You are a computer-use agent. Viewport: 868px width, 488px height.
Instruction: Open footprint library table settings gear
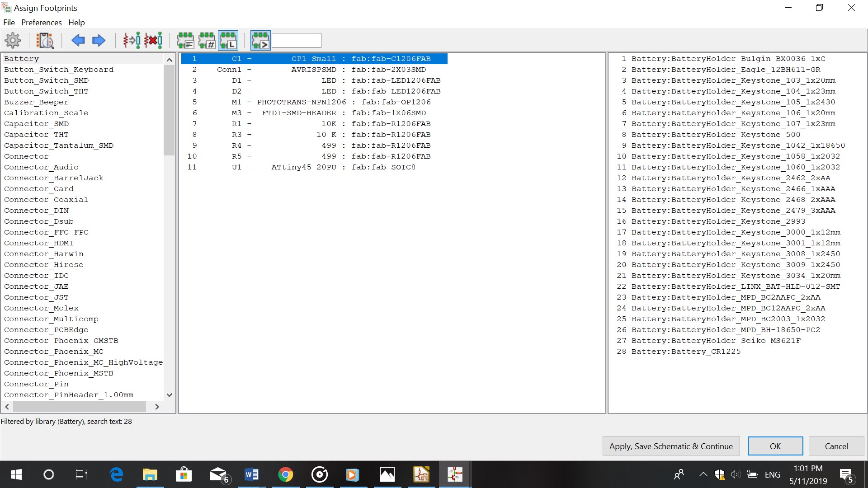pyautogui.click(x=13, y=41)
